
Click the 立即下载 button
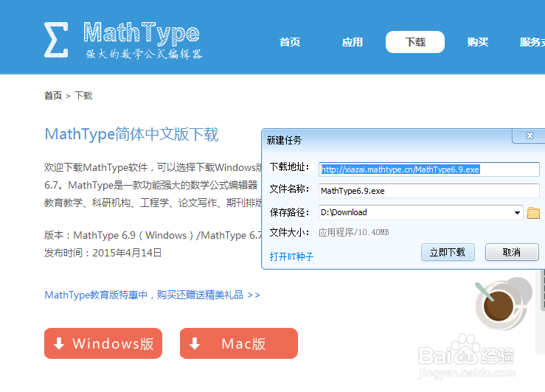(x=448, y=252)
